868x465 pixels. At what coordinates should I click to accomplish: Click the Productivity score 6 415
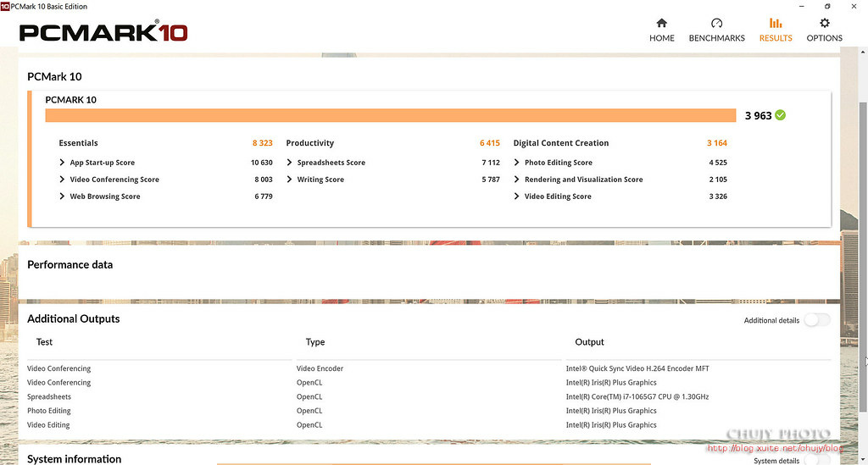[x=489, y=143]
